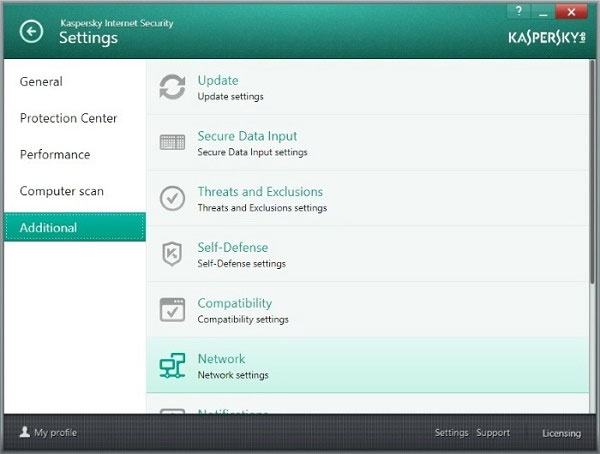Click the Self-Defense shield icon
The height and width of the screenshot is (454, 600).
[x=172, y=253]
